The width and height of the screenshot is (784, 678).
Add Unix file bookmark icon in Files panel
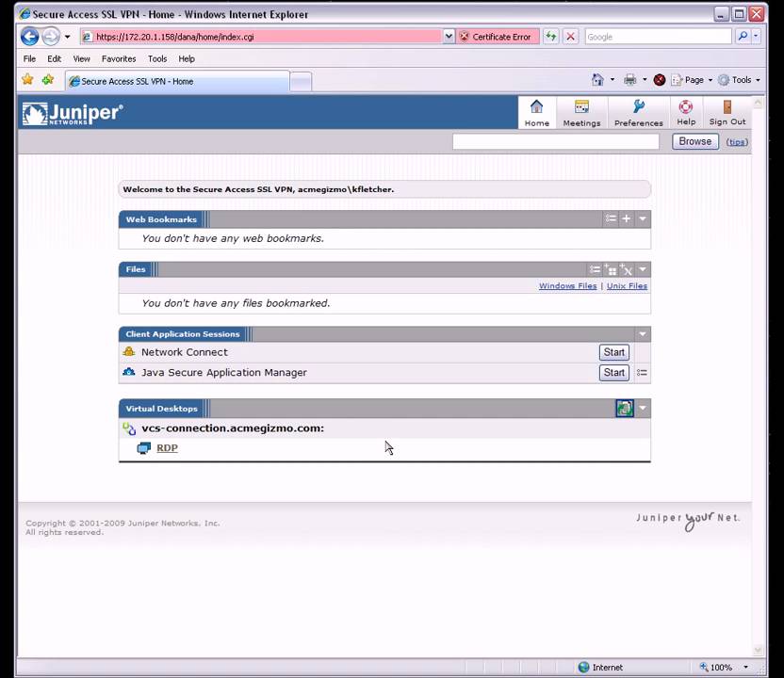tap(626, 270)
